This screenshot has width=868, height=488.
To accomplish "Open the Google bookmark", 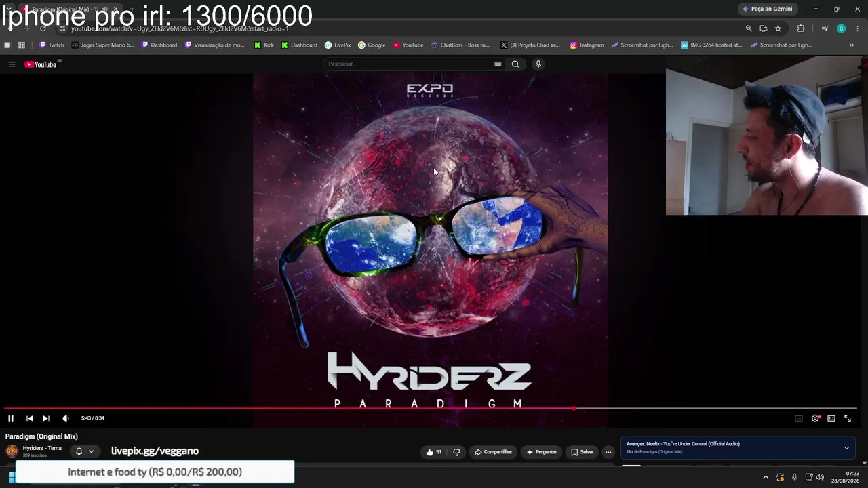I will 372,45.
